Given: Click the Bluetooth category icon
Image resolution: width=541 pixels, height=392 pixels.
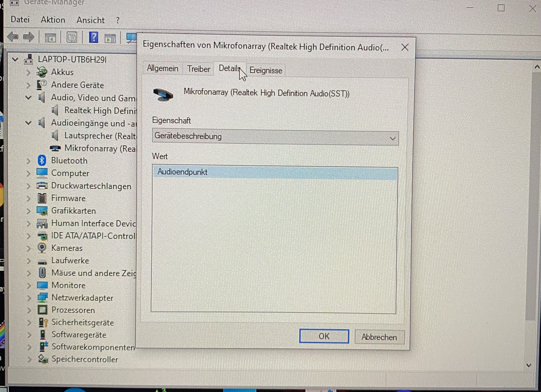Looking at the screenshot, I should (42, 160).
